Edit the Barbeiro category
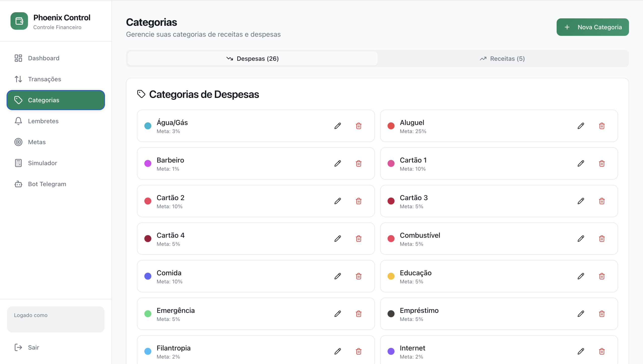 (x=338, y=163)
